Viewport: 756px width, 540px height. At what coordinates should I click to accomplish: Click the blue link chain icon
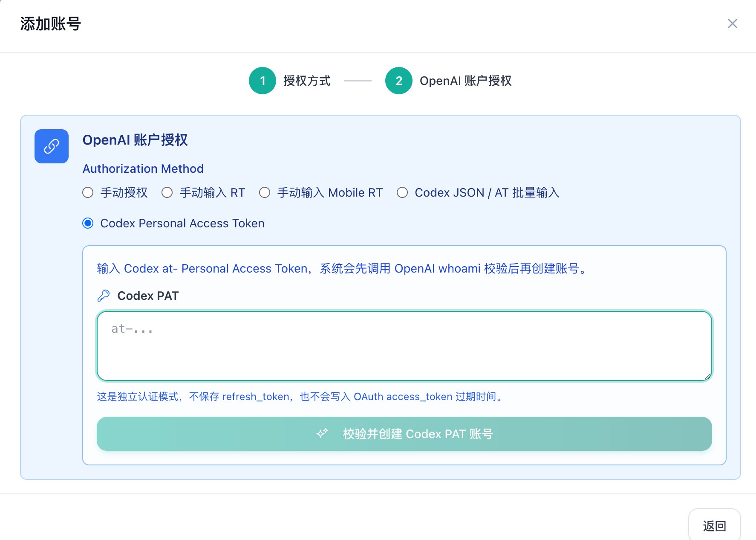[52, 146]
